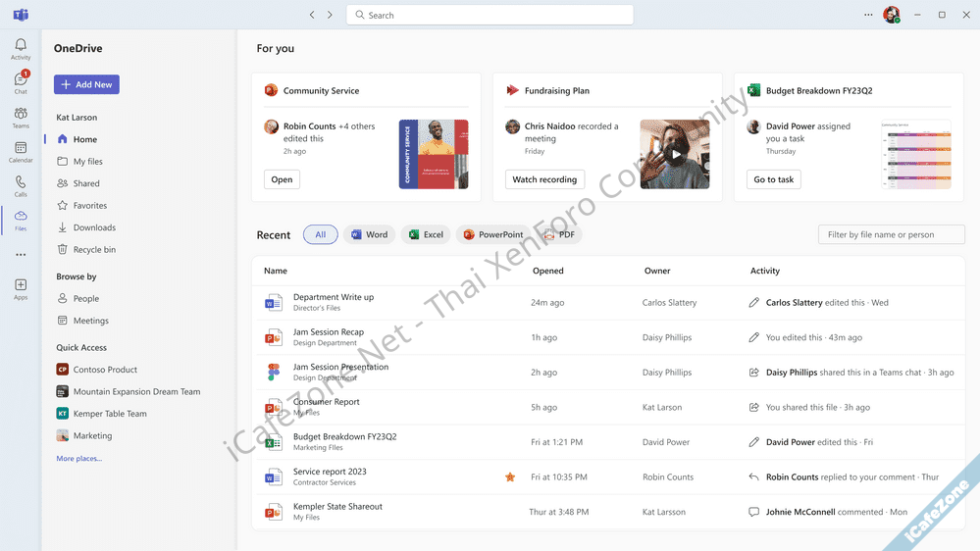This screenshot has width=980, height=551.
Task: Open Chat in the left rail
Action: pos(21,80)
